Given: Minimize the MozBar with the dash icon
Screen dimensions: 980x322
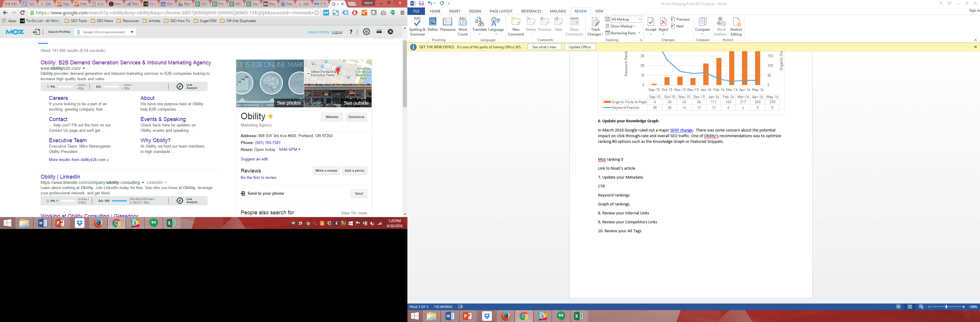Looking at the screenshot, I should point(379,32).
